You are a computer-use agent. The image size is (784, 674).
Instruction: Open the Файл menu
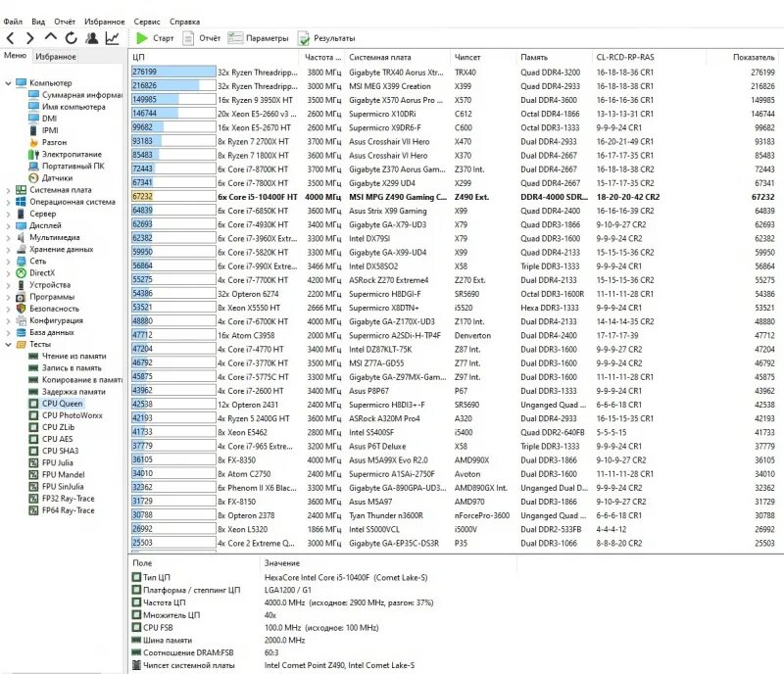point(13,22)
